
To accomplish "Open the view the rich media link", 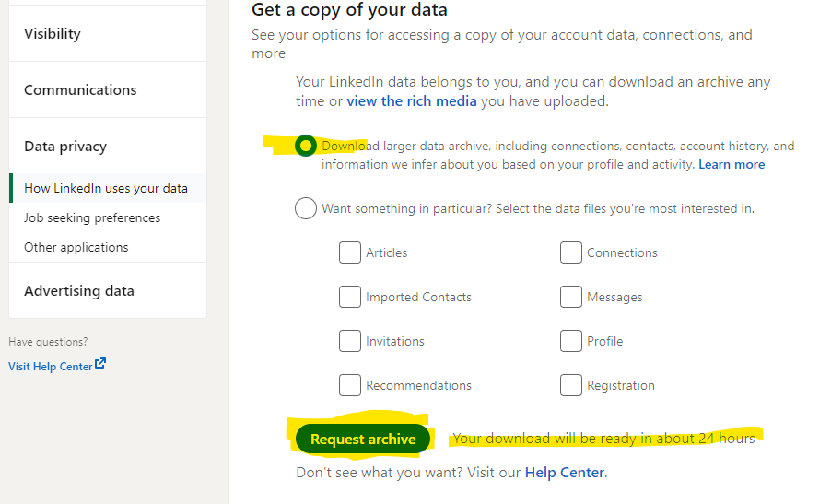I will point(412,101).
